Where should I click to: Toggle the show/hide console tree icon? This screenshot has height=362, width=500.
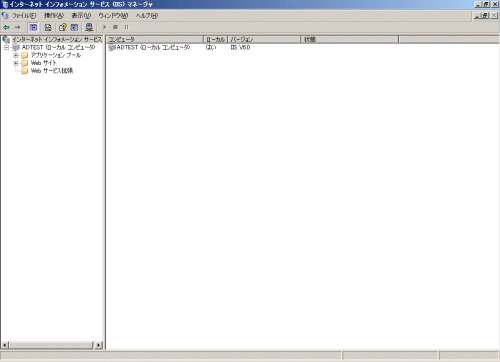tap(33, 27)
